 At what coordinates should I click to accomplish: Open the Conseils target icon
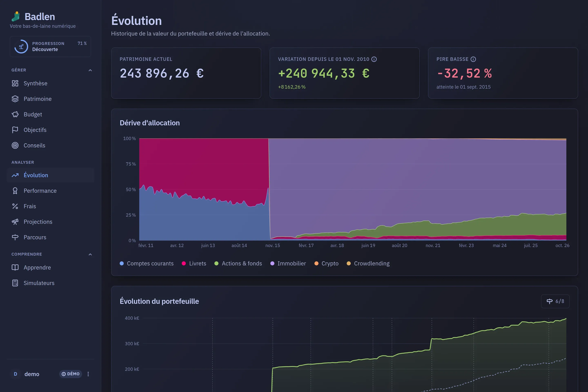pyautogui.click(x=15, y=145)
